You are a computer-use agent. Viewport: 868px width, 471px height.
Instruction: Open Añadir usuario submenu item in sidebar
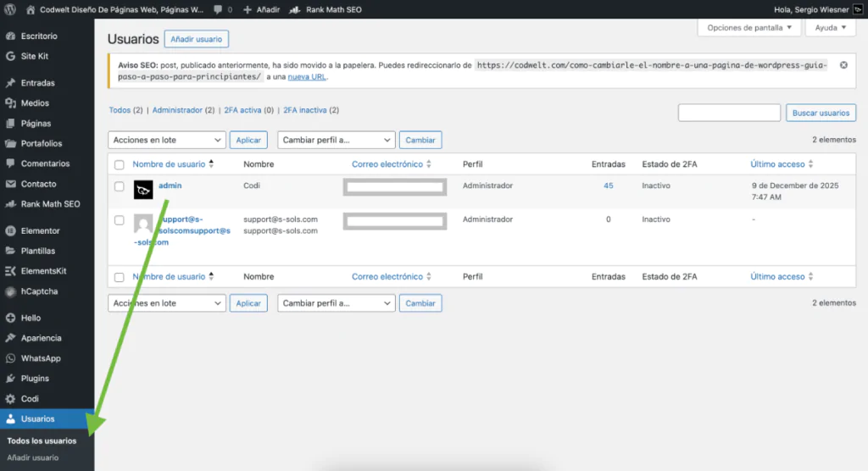click(x=33, y=457)
